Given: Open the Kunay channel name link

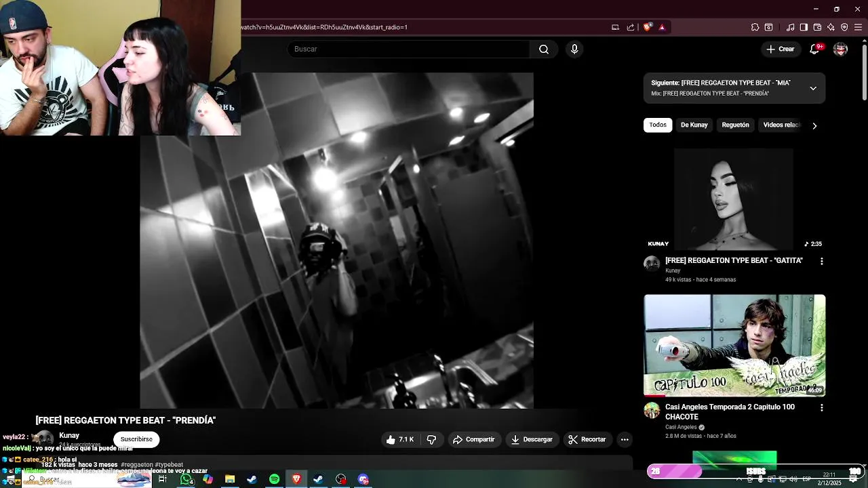Looking at the screenshot, I should (69, 435).
